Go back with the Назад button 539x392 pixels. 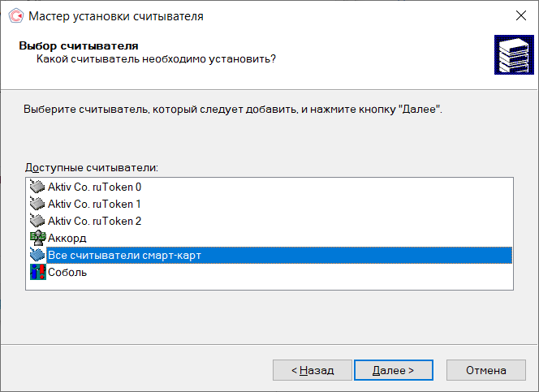(313, 370)
